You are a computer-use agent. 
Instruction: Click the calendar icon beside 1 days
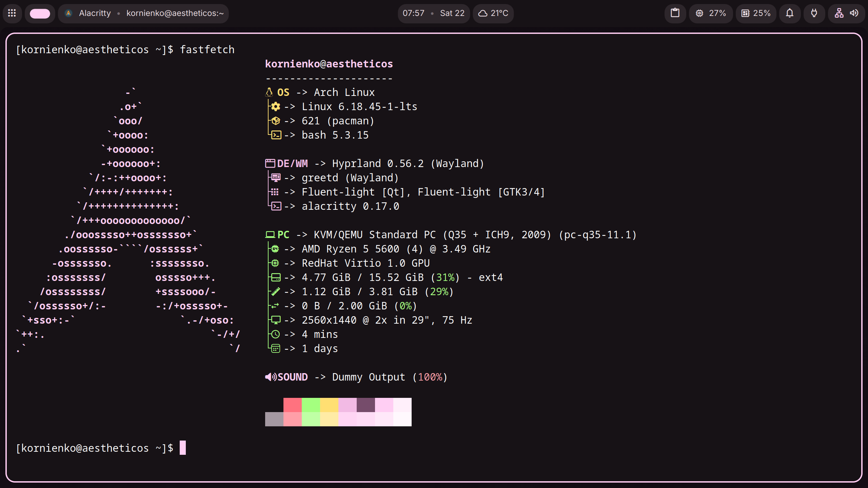coord(276,348)
